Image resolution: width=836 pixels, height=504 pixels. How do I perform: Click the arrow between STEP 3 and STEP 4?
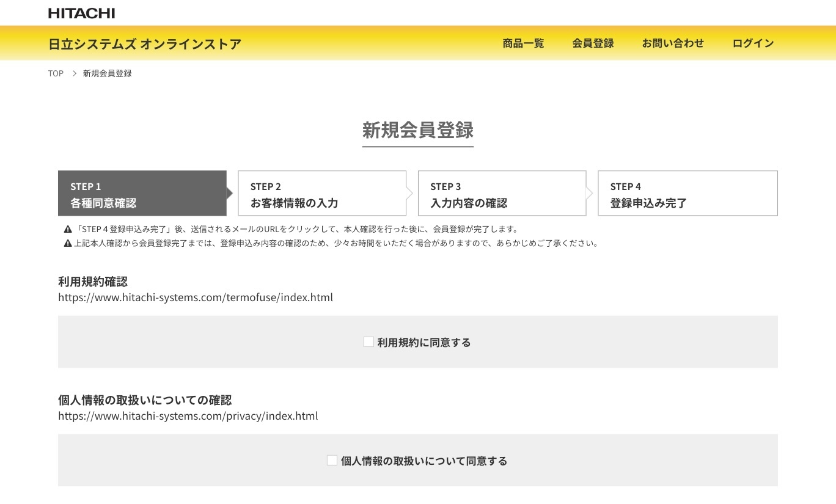[x=589, y=193]
